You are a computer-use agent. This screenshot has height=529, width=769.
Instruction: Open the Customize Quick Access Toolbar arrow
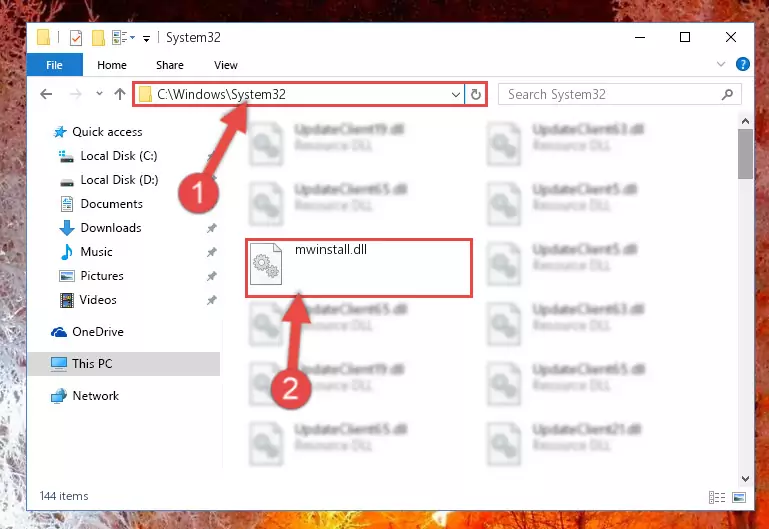tap(146, 39)
